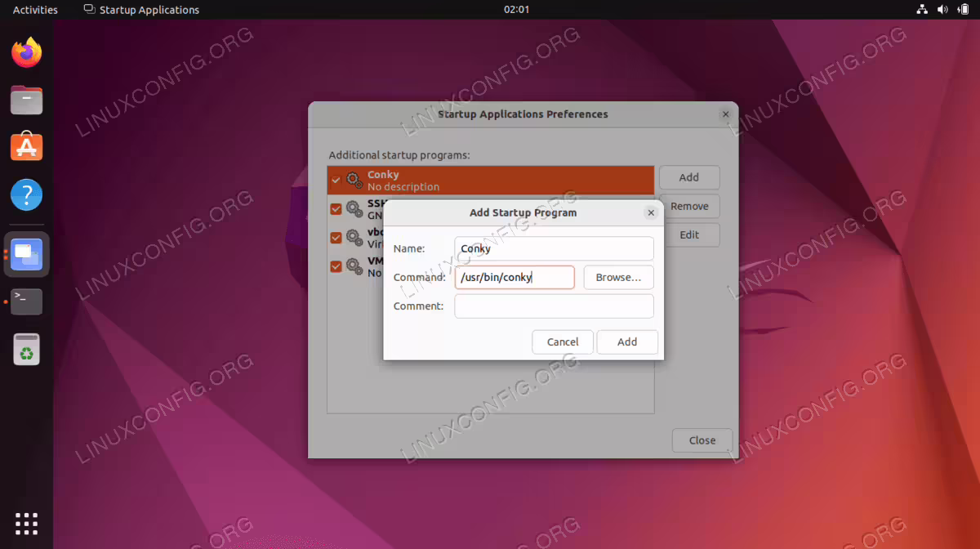Open the Startup Applications app menu

pyautogui.click(x=141, y=10)
